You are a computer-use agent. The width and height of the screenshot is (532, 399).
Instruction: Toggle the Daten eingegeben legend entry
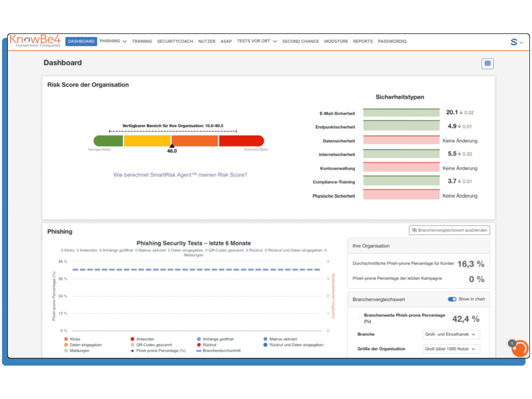coord(83,345)
